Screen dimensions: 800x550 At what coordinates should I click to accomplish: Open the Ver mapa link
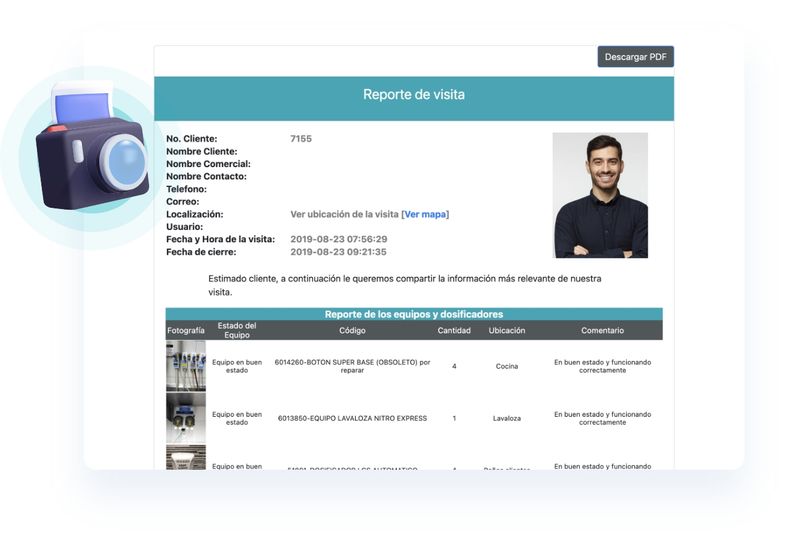pos(425,214)
